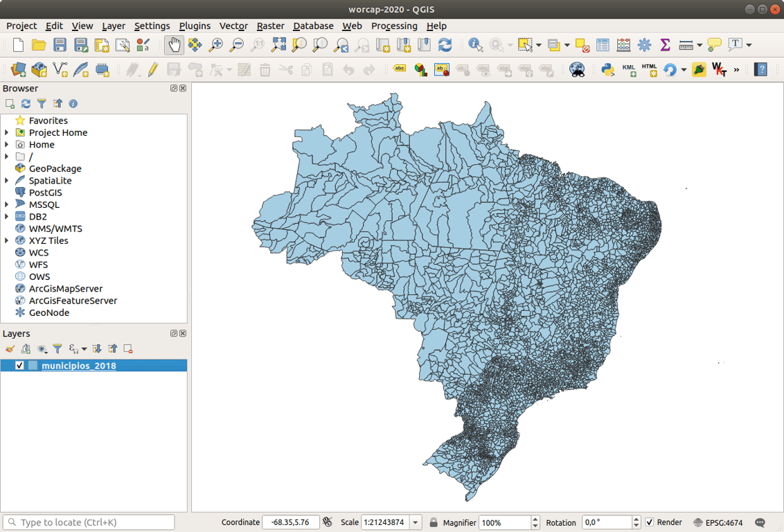The height and width of the screenshot is (532, 784).
Task: Uncheck visibility of municipios_2018 layer
Action: tap(20, 365)
